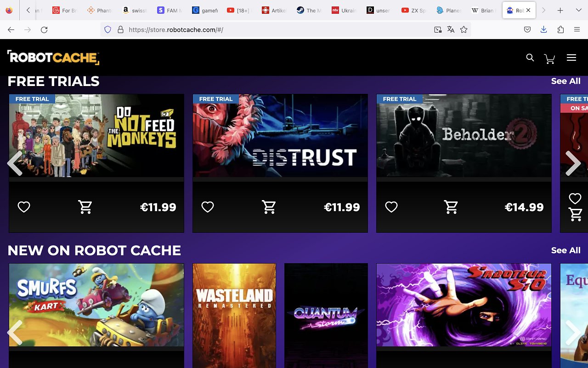
Task: Open the Smurfs Kart game thumbnail
Action: tap(96, 305)
